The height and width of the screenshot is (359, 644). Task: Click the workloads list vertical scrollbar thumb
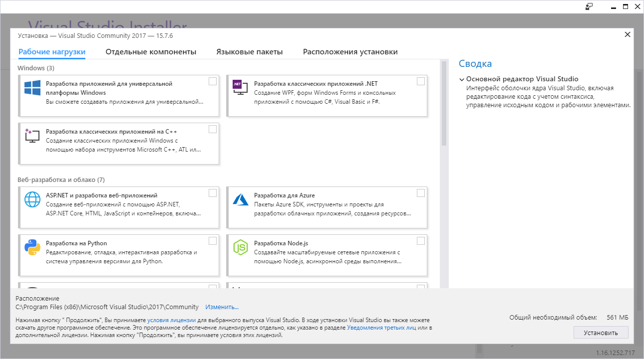point(443,103)
